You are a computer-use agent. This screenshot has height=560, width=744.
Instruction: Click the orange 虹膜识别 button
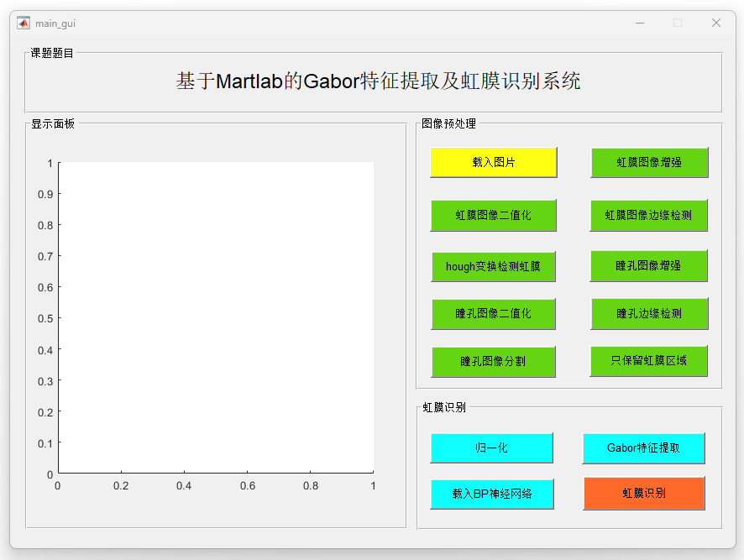643,493
